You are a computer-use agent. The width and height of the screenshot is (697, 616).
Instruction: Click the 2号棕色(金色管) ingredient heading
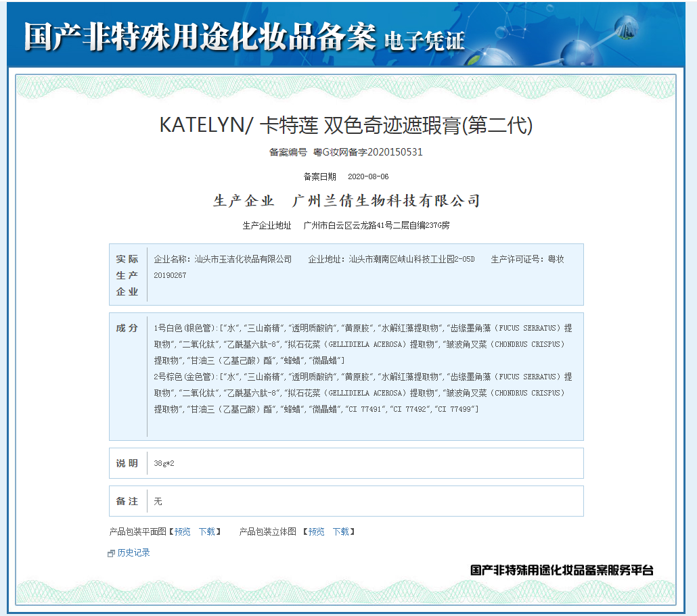coord(185,377)
